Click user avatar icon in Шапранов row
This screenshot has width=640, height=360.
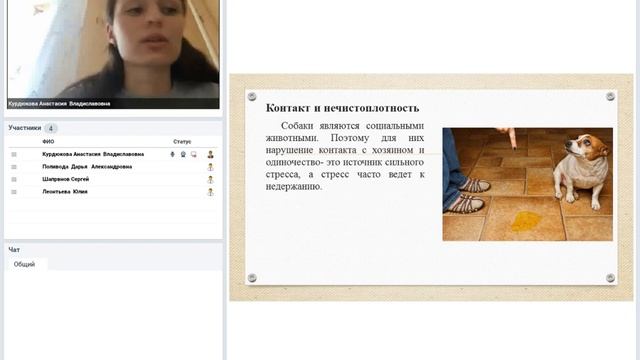coord(210,179)
